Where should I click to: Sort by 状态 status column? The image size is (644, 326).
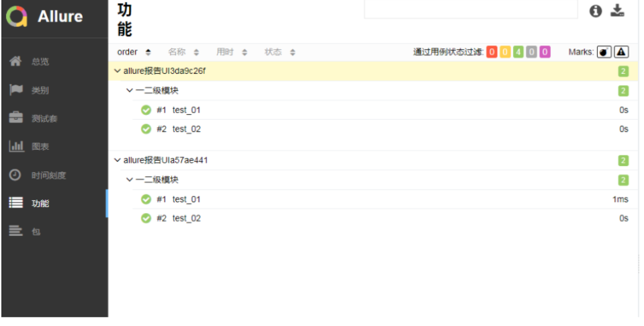[x=280, y=52]
